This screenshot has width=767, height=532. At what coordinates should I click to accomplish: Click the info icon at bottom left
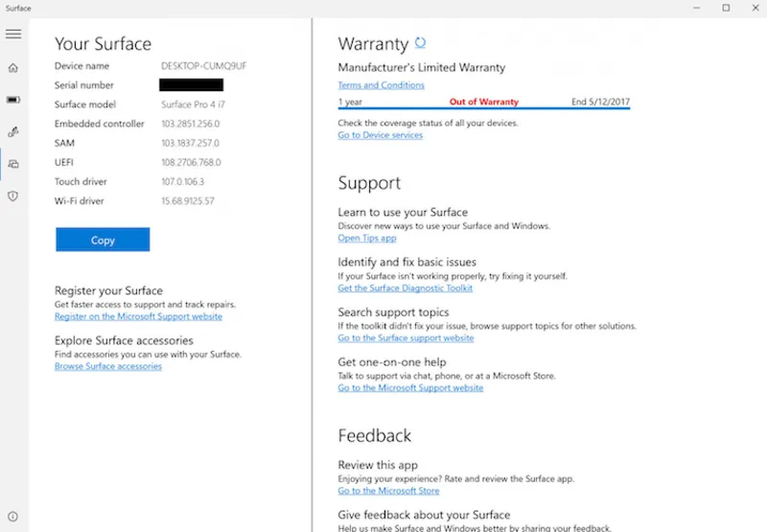(x=13, y=517)
